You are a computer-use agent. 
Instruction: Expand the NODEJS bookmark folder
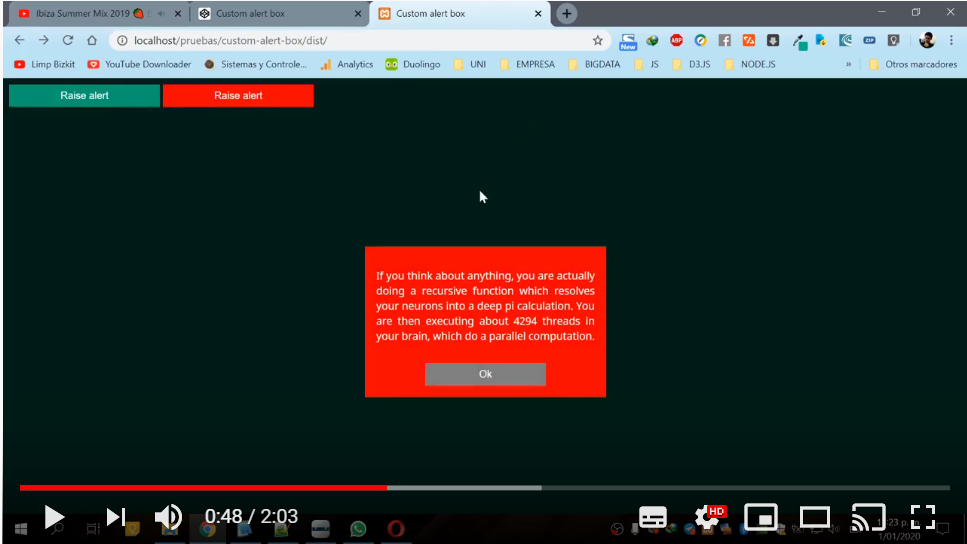pos(750,64)
